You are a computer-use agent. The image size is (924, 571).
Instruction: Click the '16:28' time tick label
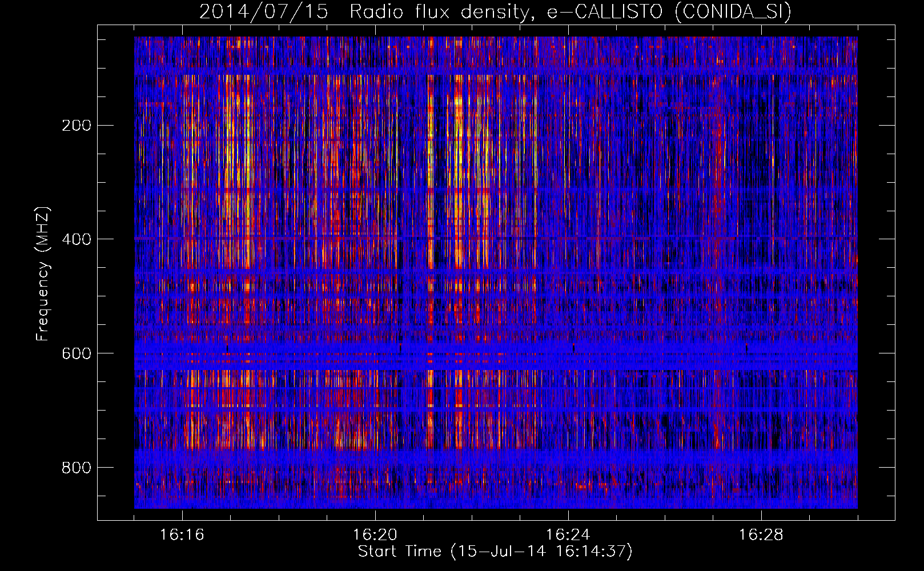pyautogui.click(x=761, y=535)
